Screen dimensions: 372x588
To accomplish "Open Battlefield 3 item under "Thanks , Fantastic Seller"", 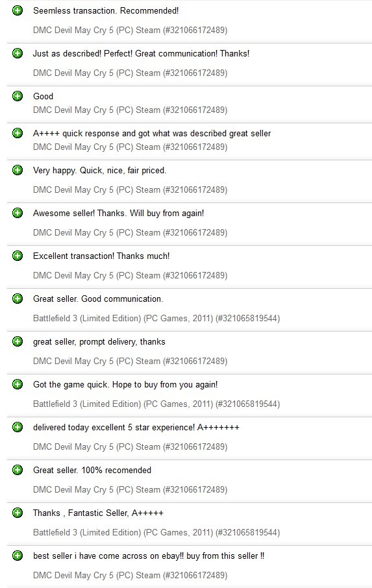I will (x=156, y=532).
